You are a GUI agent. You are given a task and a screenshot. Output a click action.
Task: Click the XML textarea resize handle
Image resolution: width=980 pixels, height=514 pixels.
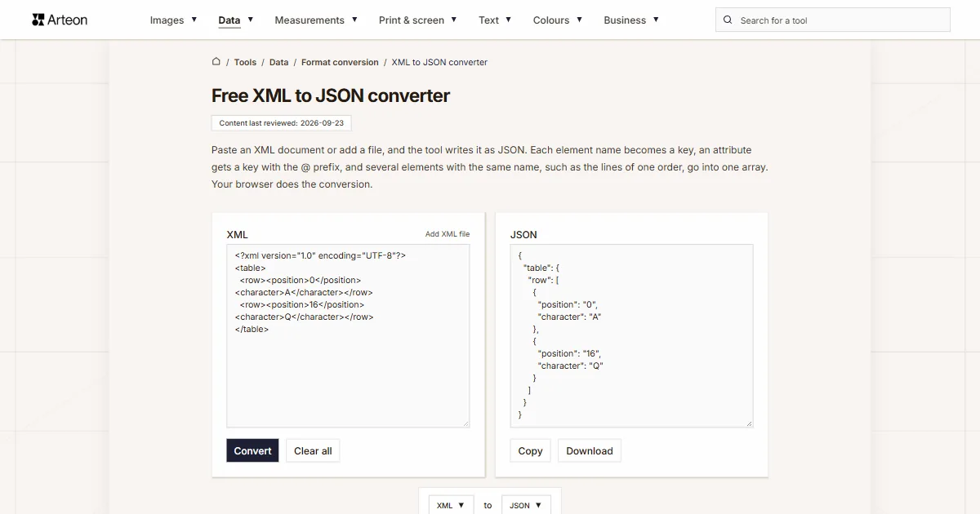pos(465,423)
